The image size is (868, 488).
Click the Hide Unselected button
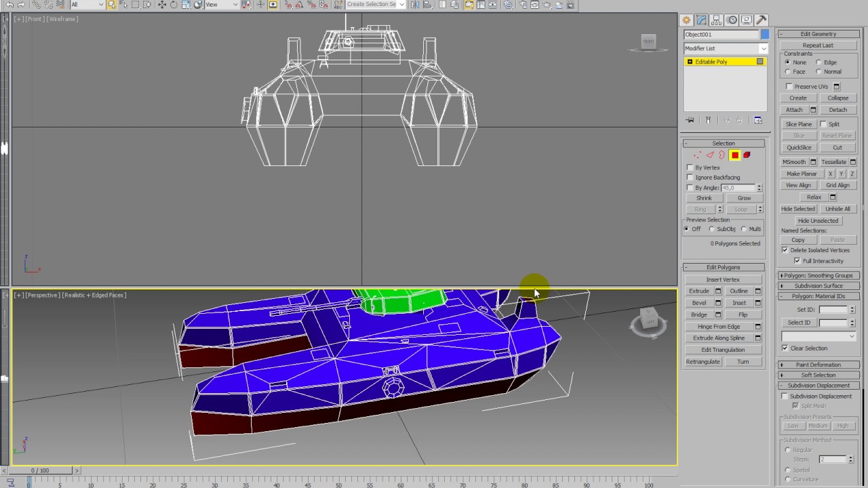[x=818, y=221]
